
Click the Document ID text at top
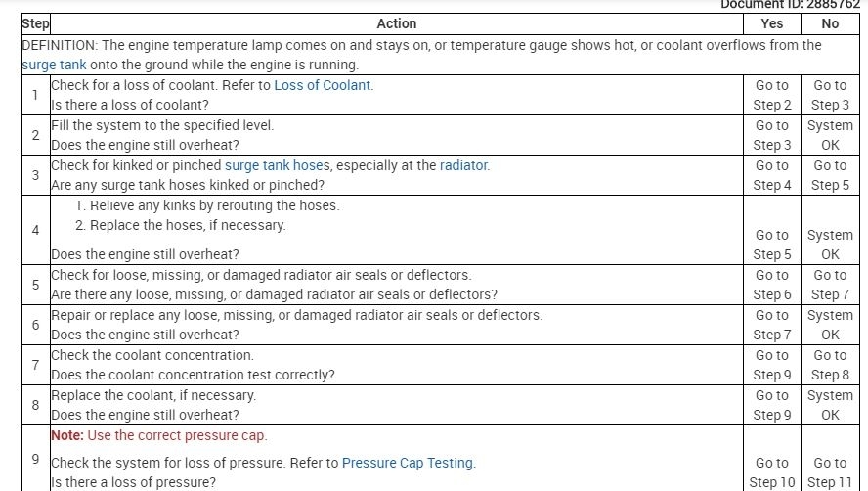click(x=789, y=5)
